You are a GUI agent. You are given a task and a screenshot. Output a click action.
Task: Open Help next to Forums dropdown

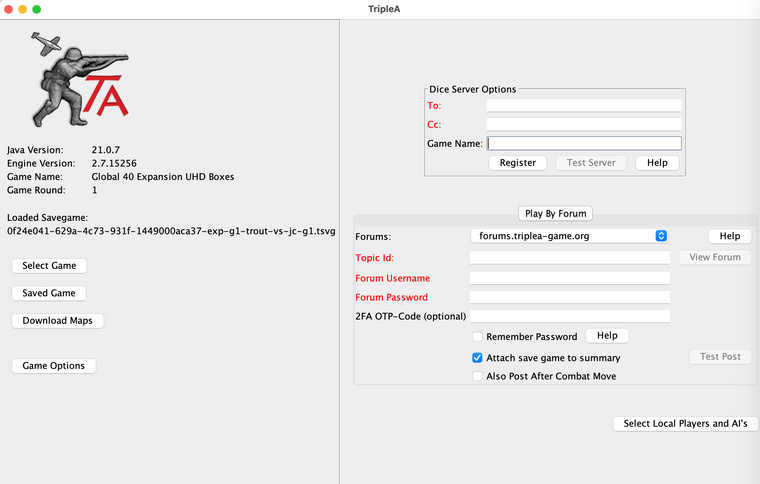tap(729, 236)
